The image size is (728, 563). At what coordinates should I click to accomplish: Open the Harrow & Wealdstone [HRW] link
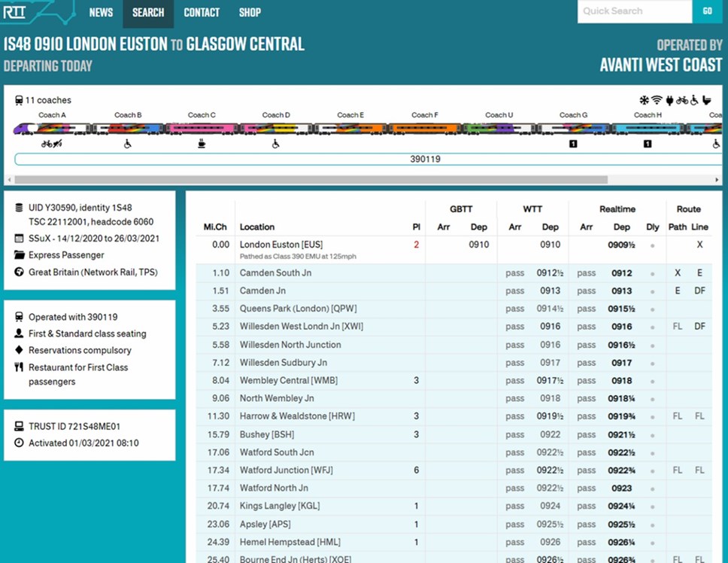297,416
